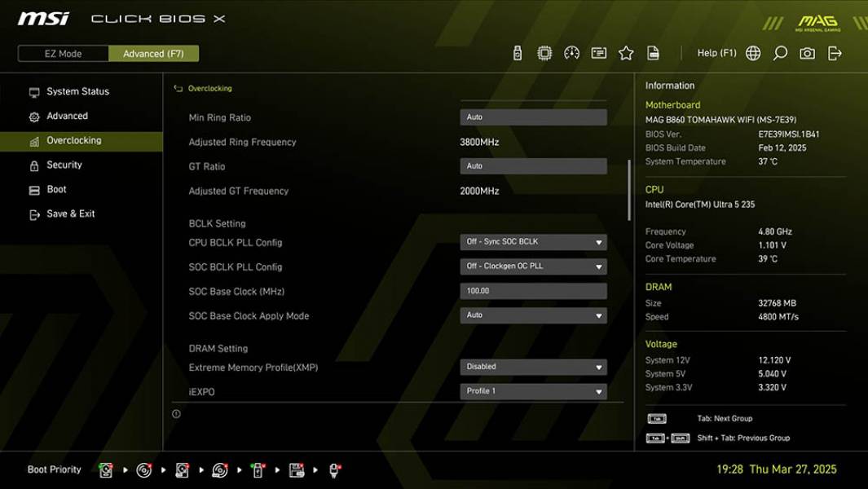
Task: Click the settings list vertical scrollbar
Action: pos(629,191)
